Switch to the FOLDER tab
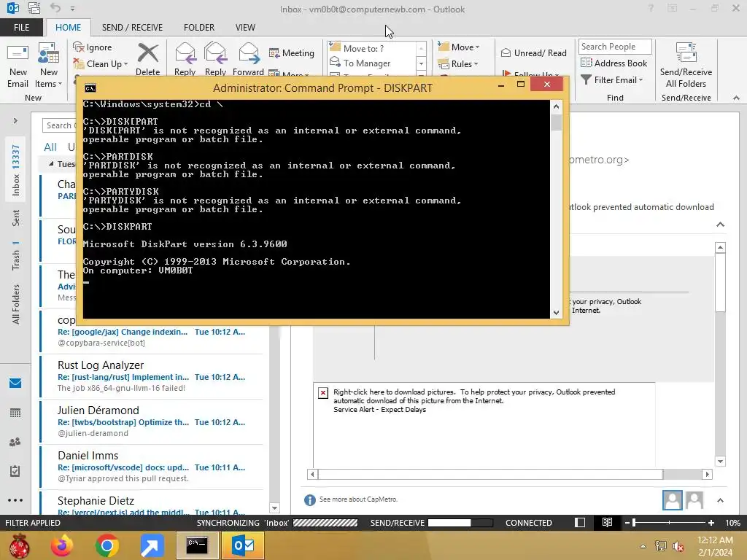 pos(199,28)
